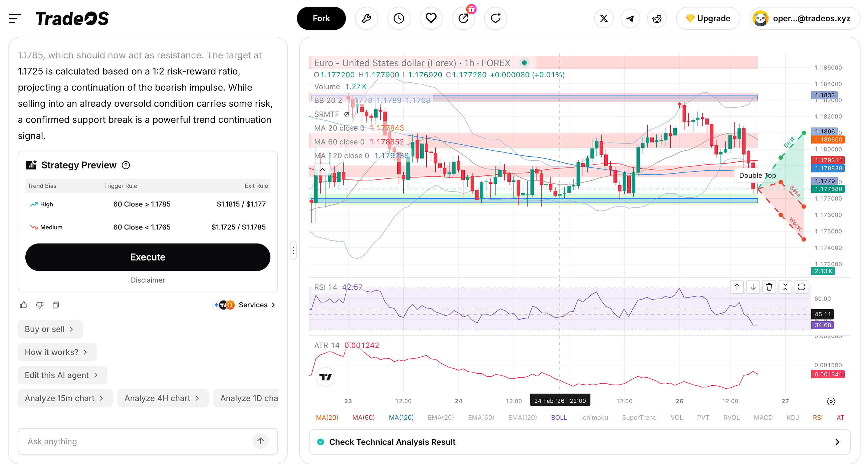Click the refresh with plus icon
Image resolution: width=868 pixels, height=473 pixels.
(x=495, y=19)
